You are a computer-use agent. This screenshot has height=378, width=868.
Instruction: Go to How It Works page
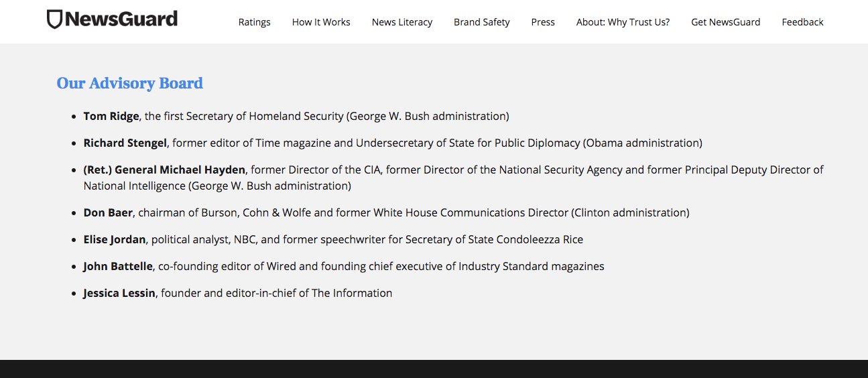(321, 22)
